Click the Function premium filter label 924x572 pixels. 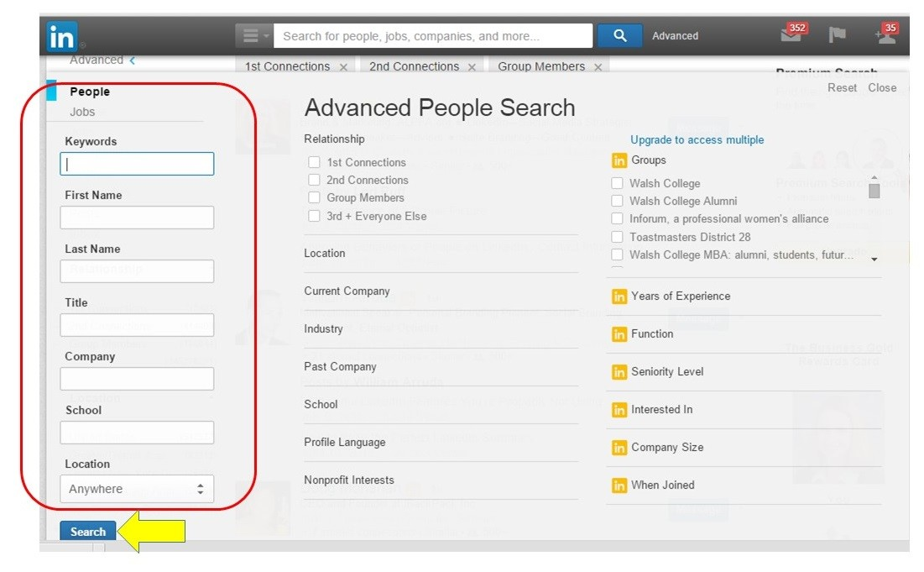tap(652, 333)
